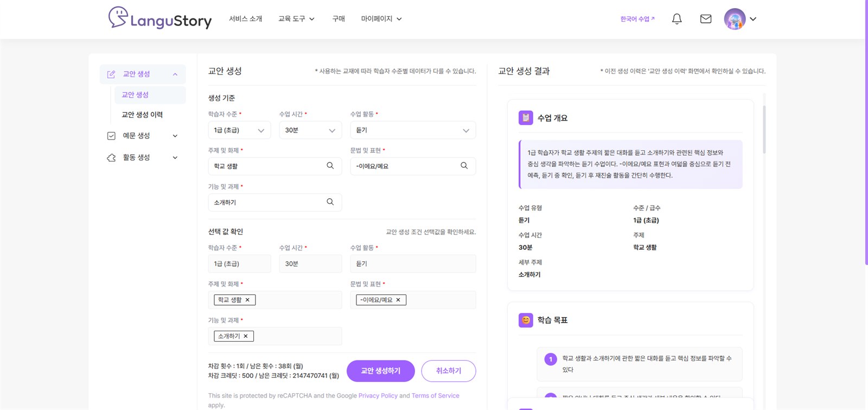Click the search icon in 기능 및 과제 field

[330, 202]
